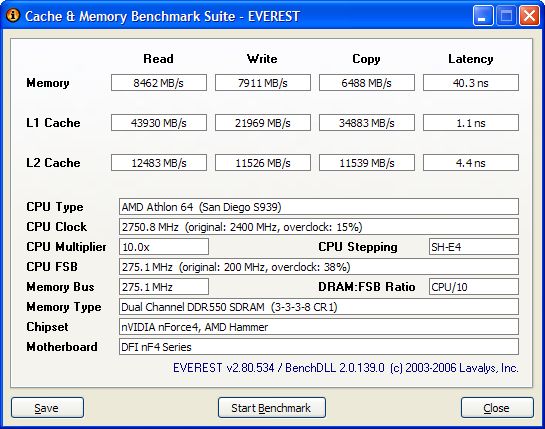Save the benchmark results

[x=47, y=408]
